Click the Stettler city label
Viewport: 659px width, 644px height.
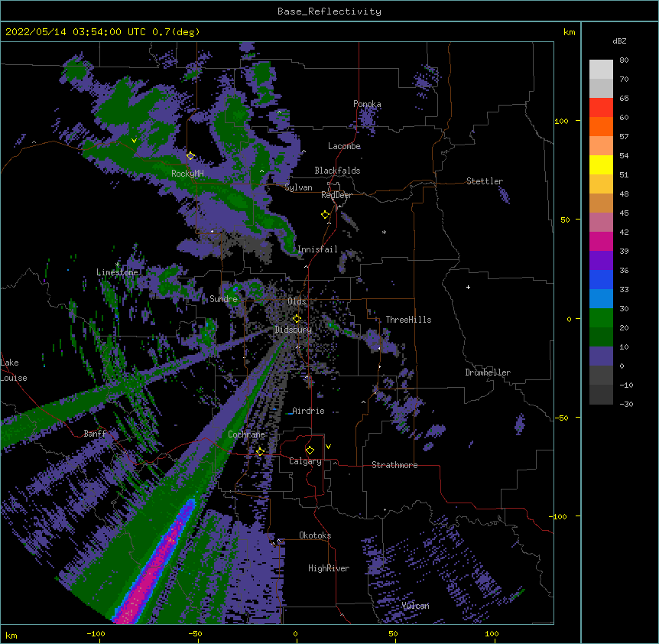[x=485, y=181]
